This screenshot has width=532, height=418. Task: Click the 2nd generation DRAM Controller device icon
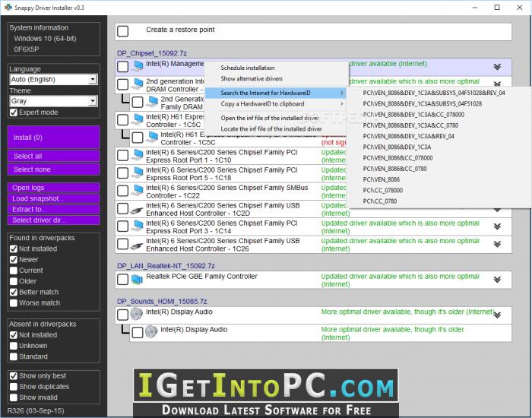138,84
